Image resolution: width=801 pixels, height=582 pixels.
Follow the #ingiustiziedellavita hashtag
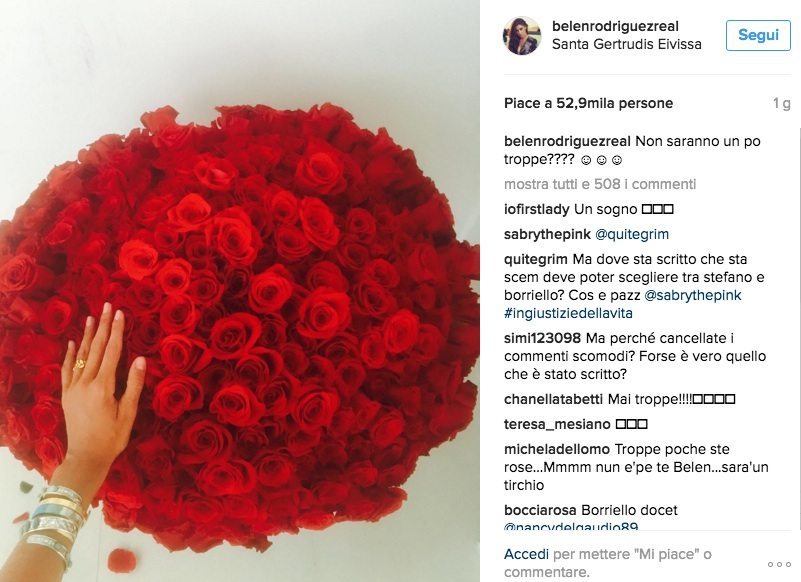coord(568,313)
